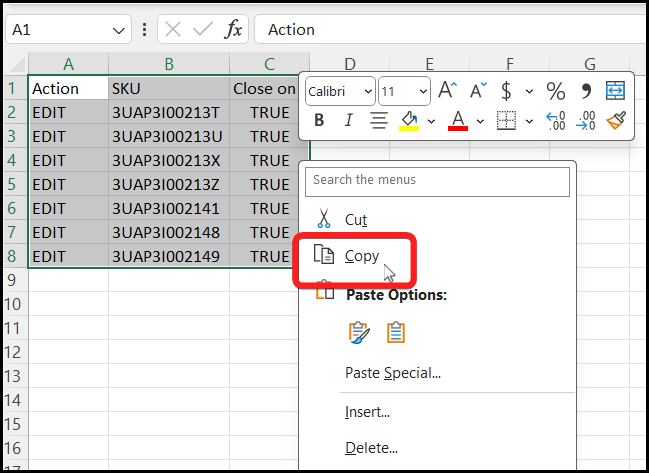Apply the yellow fill color
The height and width of the screenshot is (473, 649).
pyautogui.click(x=409, y=121)
